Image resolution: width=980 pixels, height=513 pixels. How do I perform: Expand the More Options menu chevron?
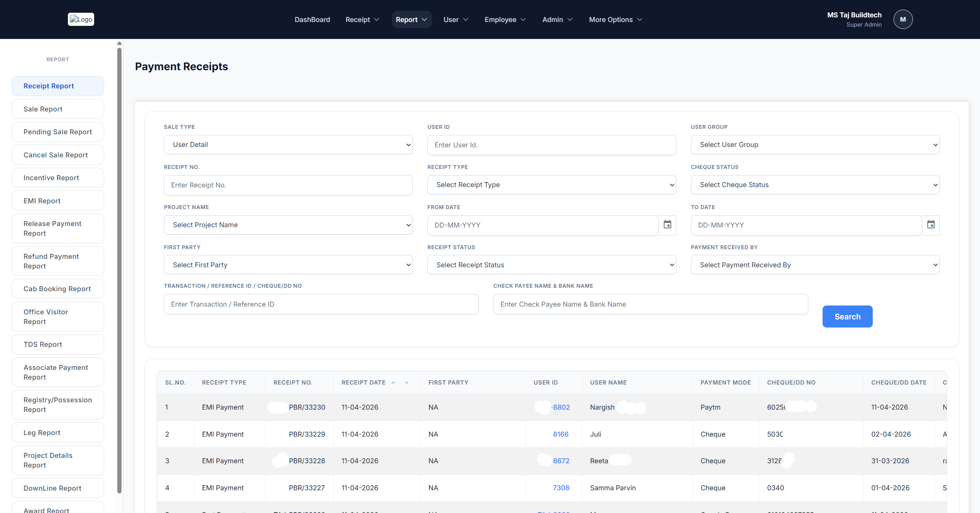coord(640,19)
